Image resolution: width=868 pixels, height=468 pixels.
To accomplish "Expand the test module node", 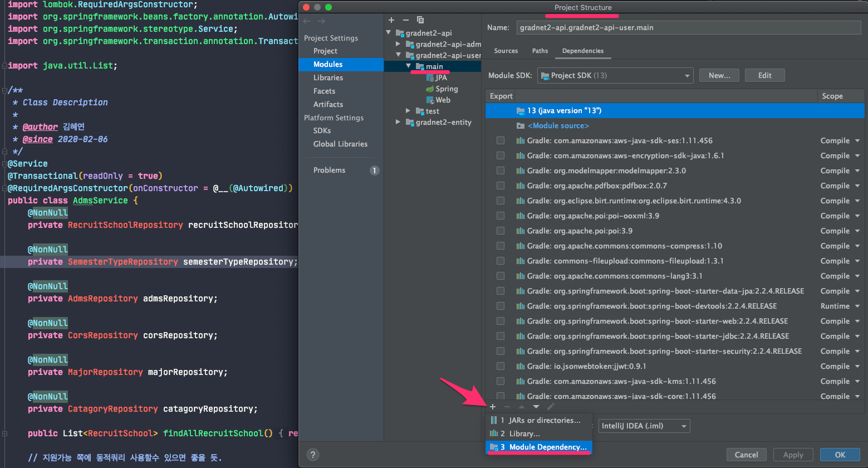I will [x=408, y=111].
